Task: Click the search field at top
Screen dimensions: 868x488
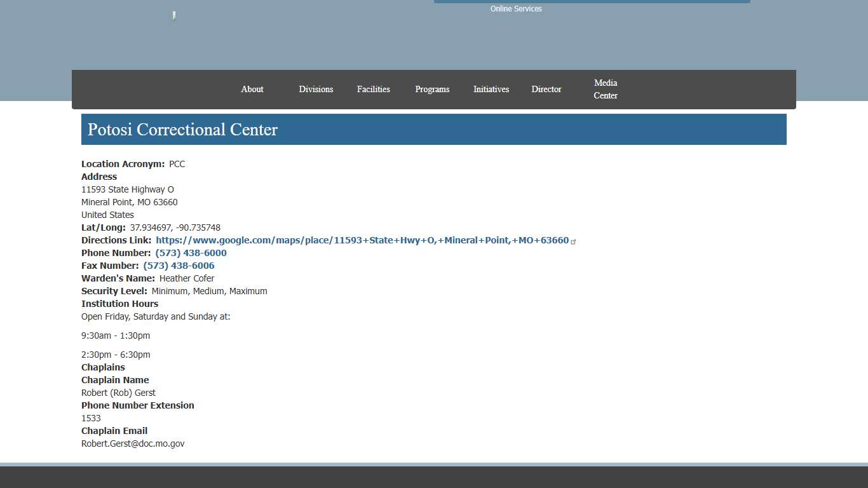Action: (591, 1)
